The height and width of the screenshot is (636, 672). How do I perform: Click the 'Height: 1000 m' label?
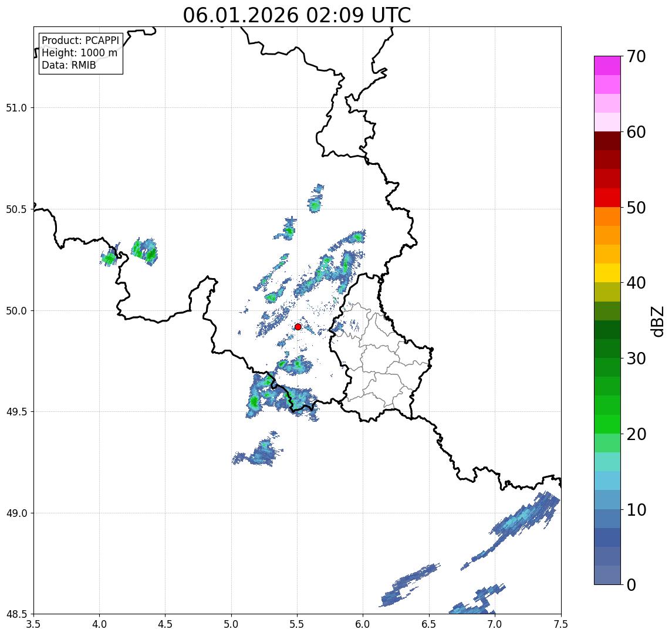click(x=79, y=53)
